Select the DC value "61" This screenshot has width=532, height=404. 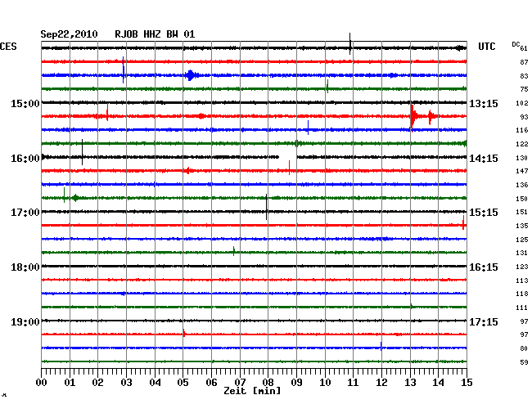(524, 49)
